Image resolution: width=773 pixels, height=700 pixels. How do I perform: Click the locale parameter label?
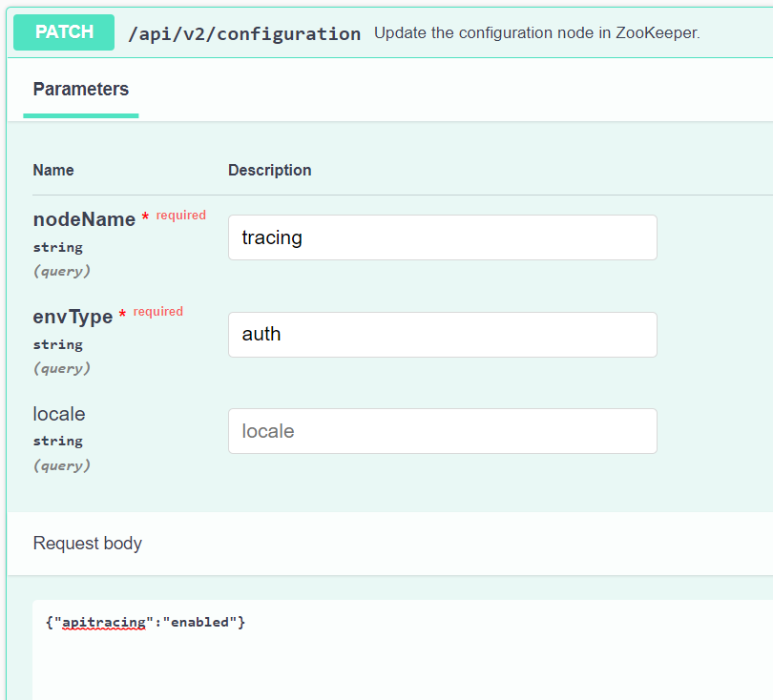point(59,414)
